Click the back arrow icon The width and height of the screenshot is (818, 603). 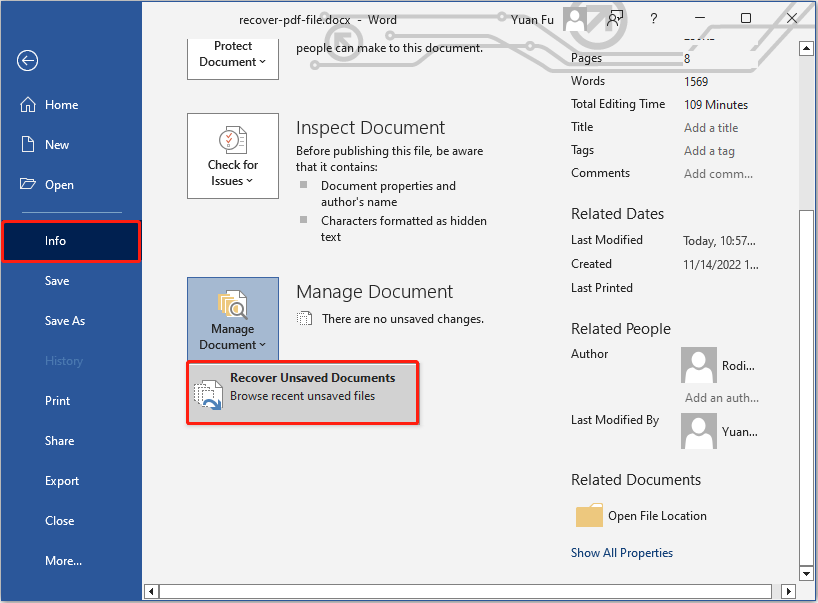[x=27, y=61]
